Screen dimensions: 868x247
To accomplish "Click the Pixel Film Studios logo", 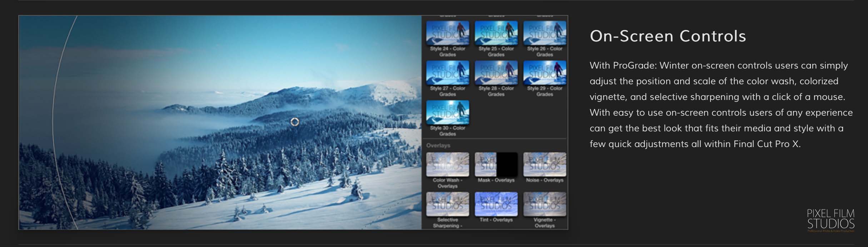I will click(x=831, y=220).
